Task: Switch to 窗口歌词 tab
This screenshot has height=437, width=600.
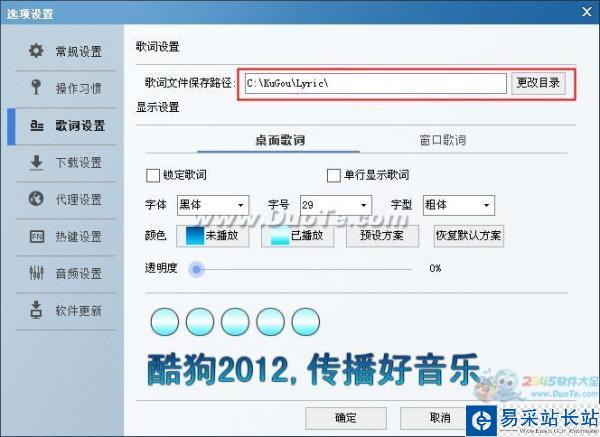Action: point(443,140)
